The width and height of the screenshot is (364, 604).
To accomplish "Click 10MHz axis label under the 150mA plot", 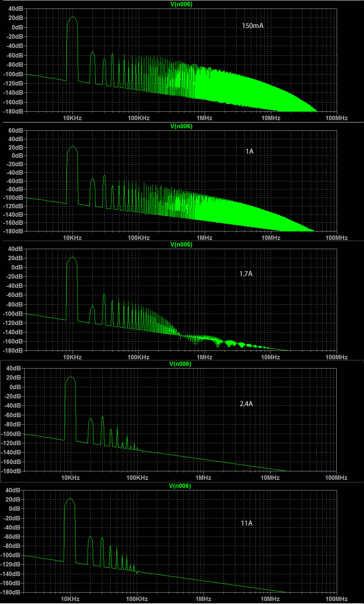I will [271, 118].
